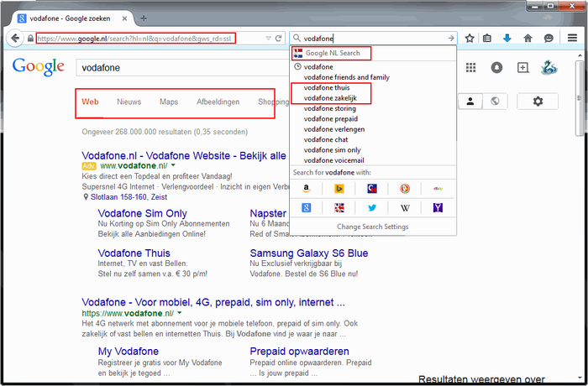Click the search go arrow icon
Image resolution: width=588 pixels, height=386 pixels.
tap(451, 39)
